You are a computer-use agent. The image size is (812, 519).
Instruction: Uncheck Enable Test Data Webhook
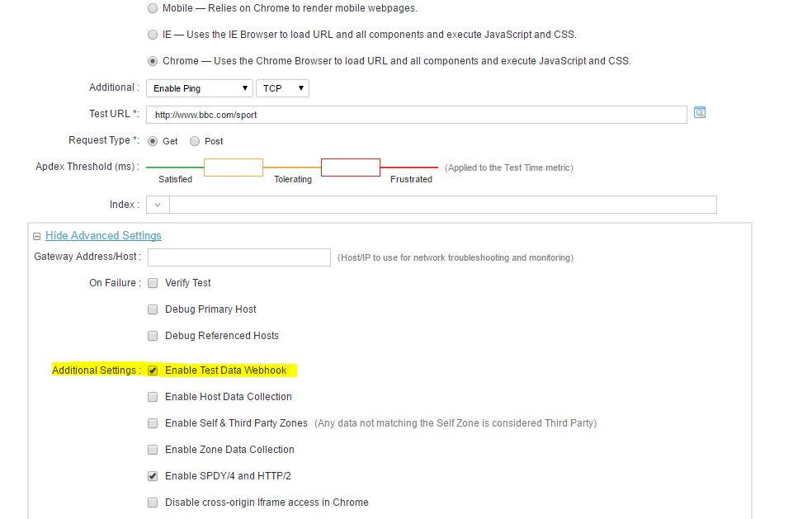[152, 370]
